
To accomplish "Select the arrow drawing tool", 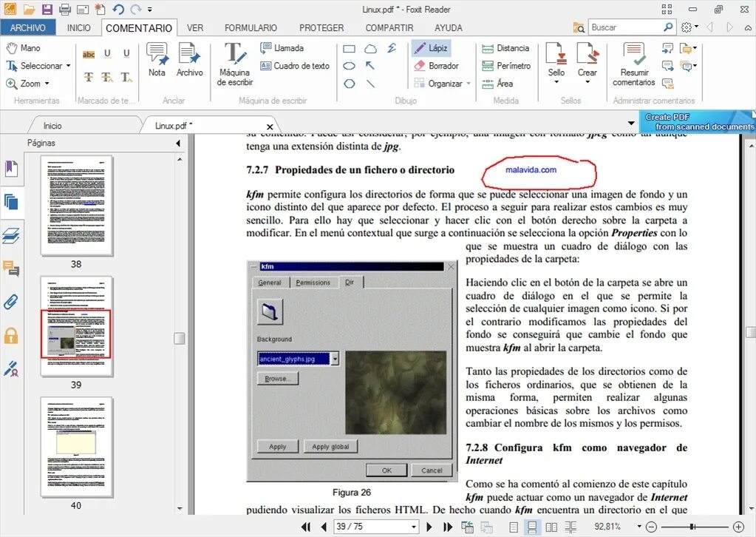I will point(370,66).
